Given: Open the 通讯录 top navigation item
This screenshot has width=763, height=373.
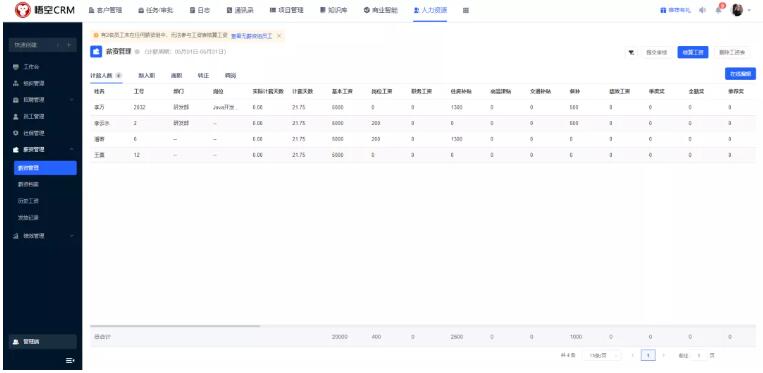Looking at the screenshot, I should [240, 10].
